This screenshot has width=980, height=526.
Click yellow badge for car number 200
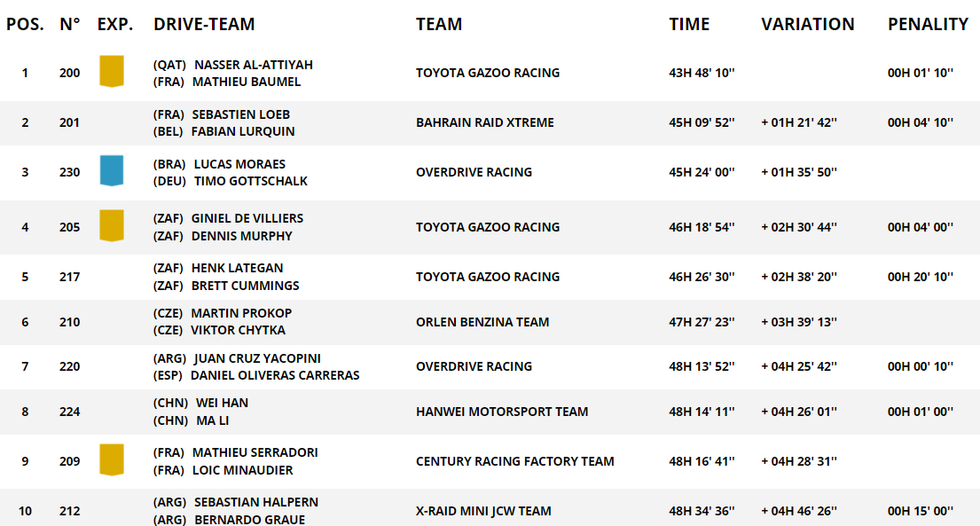point(112,71)
